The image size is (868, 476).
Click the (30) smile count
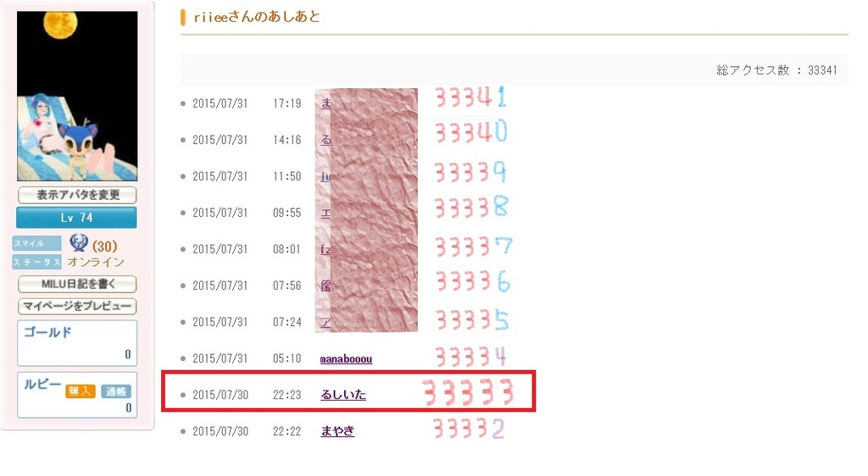click(104, 246)
